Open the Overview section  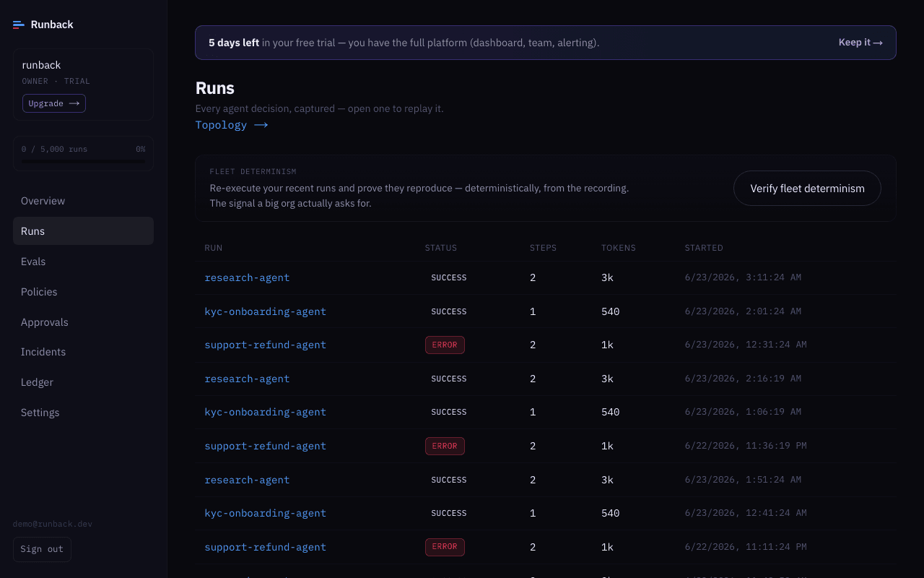83,201
